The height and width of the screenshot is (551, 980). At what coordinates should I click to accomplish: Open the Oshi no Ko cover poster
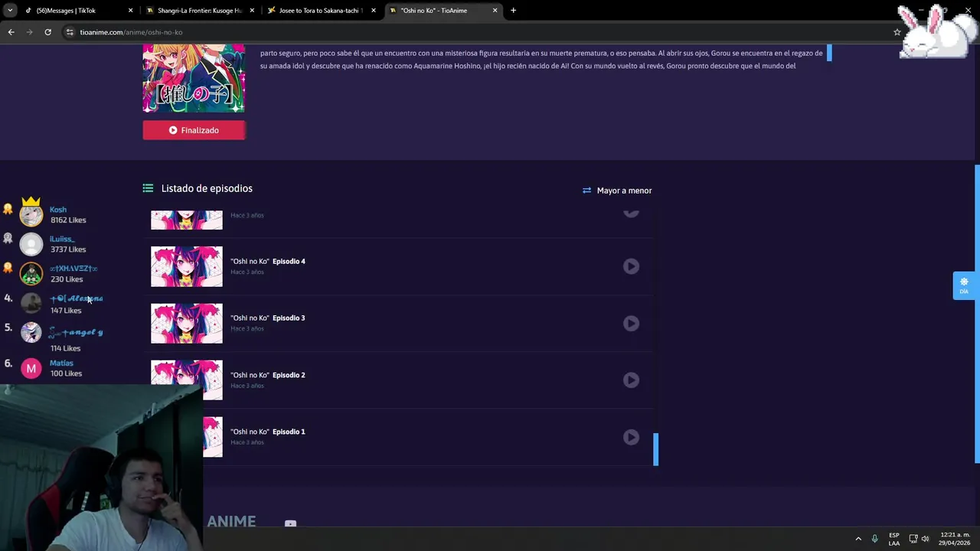point(194,78)
